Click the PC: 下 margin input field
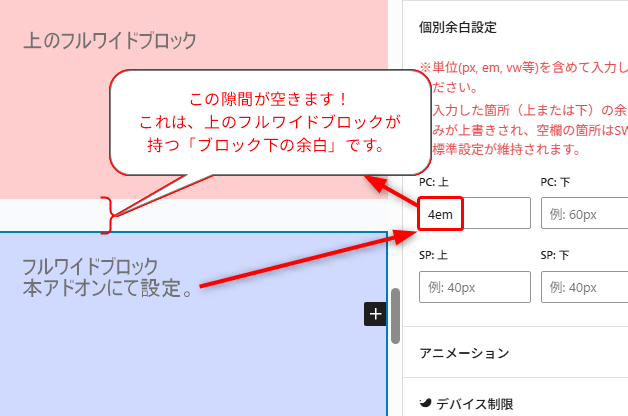Screen dimensions: 628x416 coord(584,213)
